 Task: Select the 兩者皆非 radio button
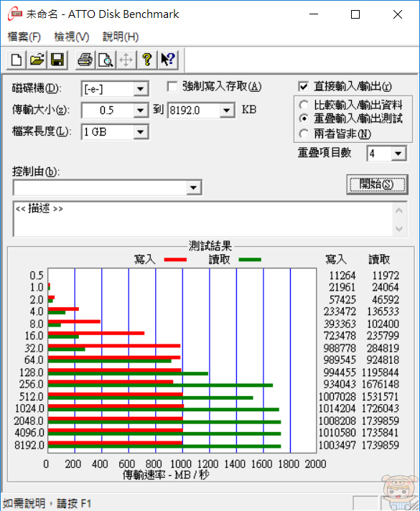(x=304, y=133)
